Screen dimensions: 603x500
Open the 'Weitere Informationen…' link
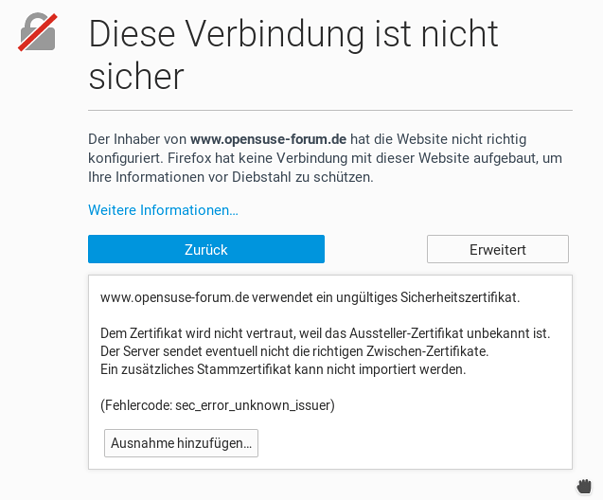[163, 210]
